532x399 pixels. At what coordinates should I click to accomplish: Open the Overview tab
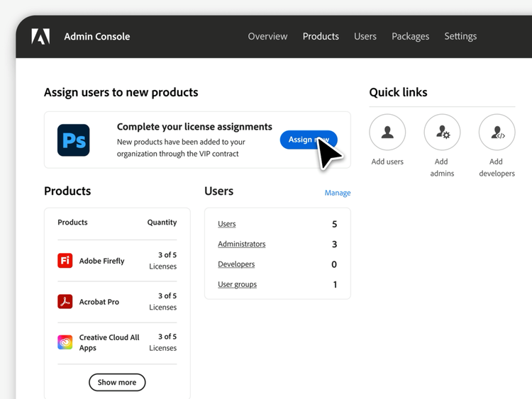(x=267, y=36)
